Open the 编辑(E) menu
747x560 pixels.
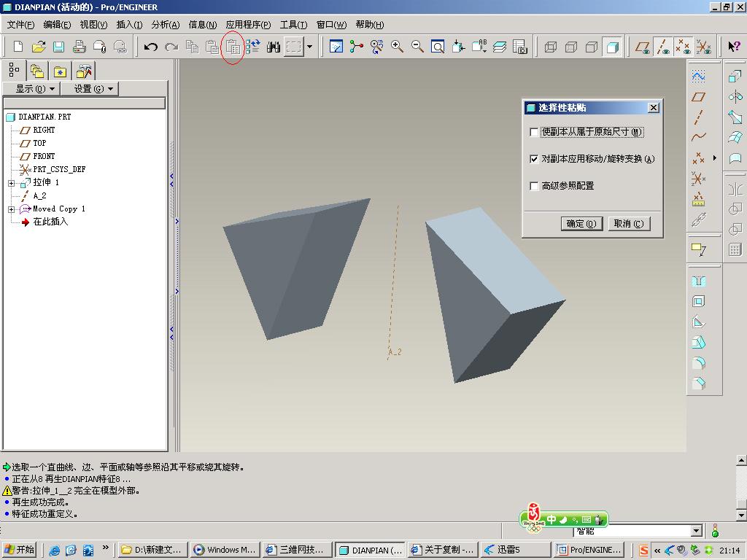(57, 25)
